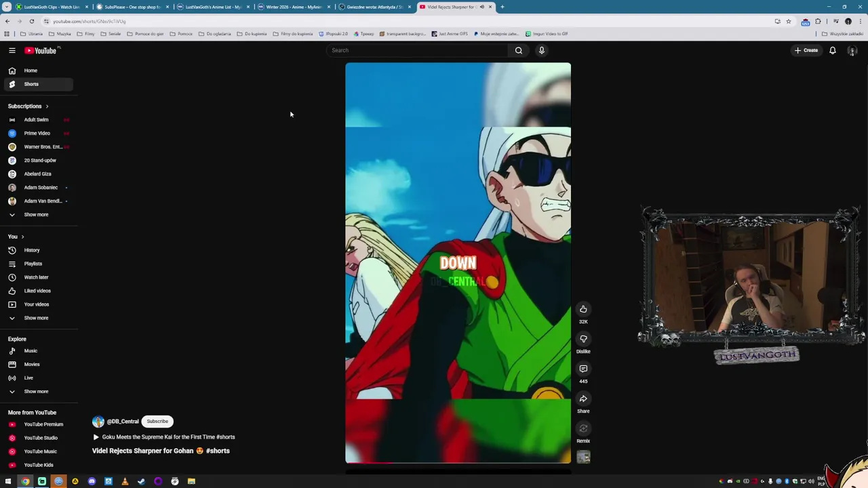Show more under the You section
Image resolution: width=868 pixels, height=488 pixels.
39,318
